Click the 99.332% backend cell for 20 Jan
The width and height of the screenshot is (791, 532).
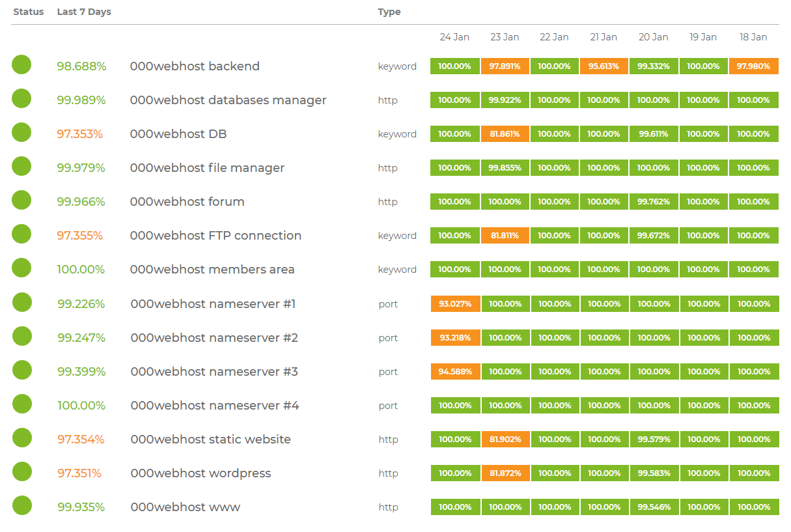(654, 66)
